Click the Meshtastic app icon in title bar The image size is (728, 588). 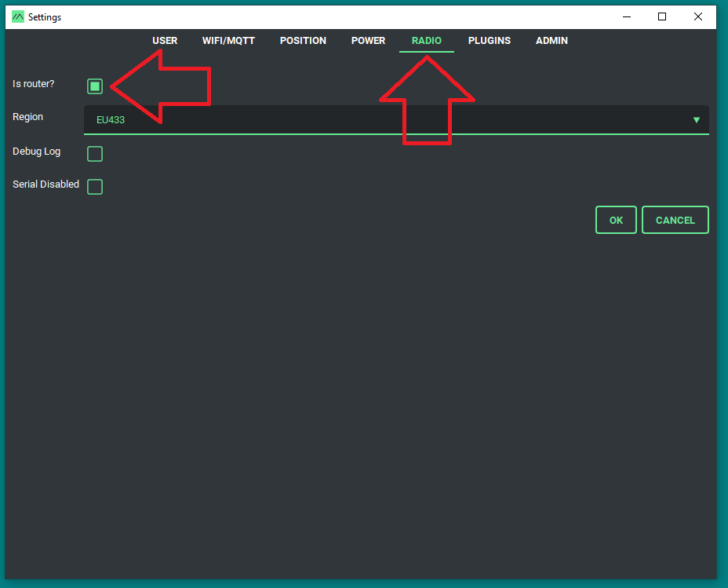click(17, 17)
